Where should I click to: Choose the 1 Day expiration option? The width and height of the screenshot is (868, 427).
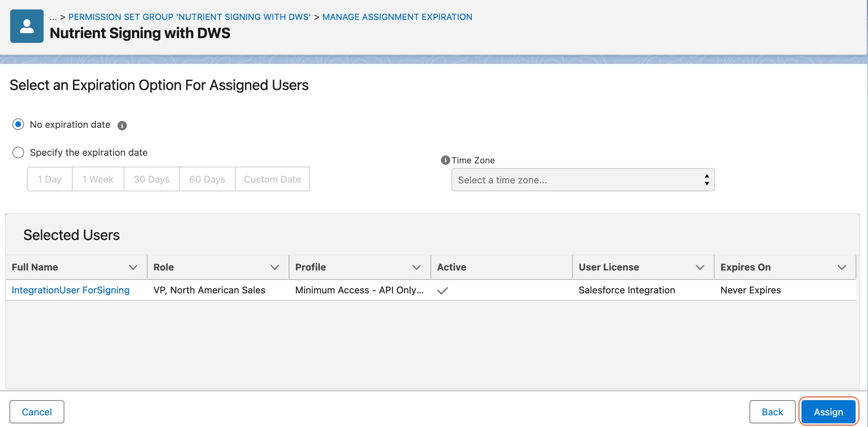click(x=50, y=179)
